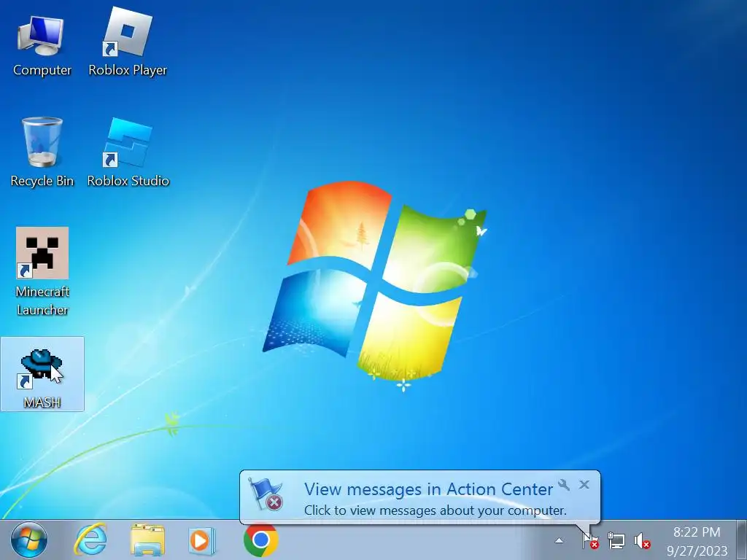747x560 pixels.
Task: Click the flag icon in notification balloon
Action: pyautogui.click(x=266, y=494)
